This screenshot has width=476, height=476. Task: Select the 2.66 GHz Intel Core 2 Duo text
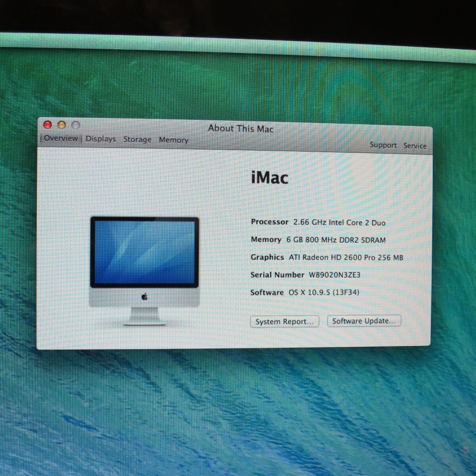(339, 223)
